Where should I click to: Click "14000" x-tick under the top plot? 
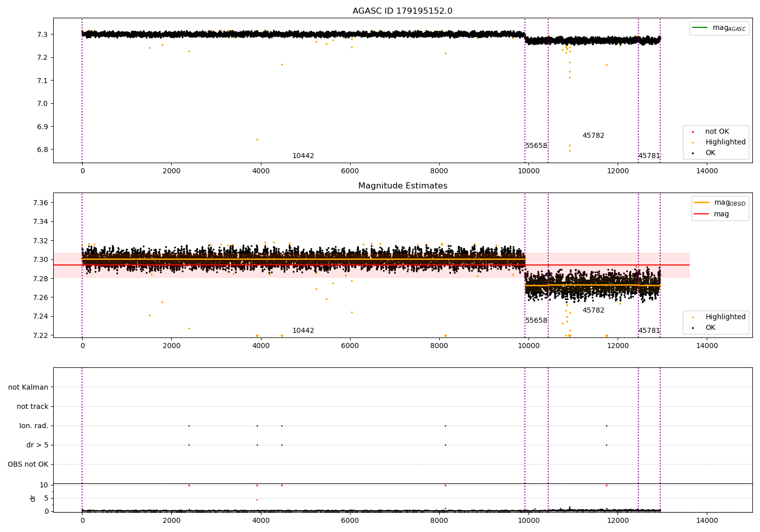pos(707,171)
